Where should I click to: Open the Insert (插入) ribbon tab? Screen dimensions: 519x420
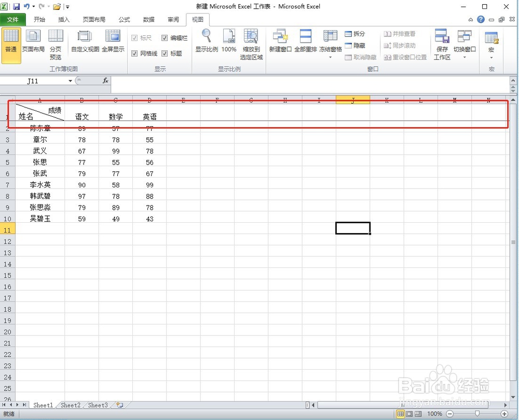pos(64,20)
